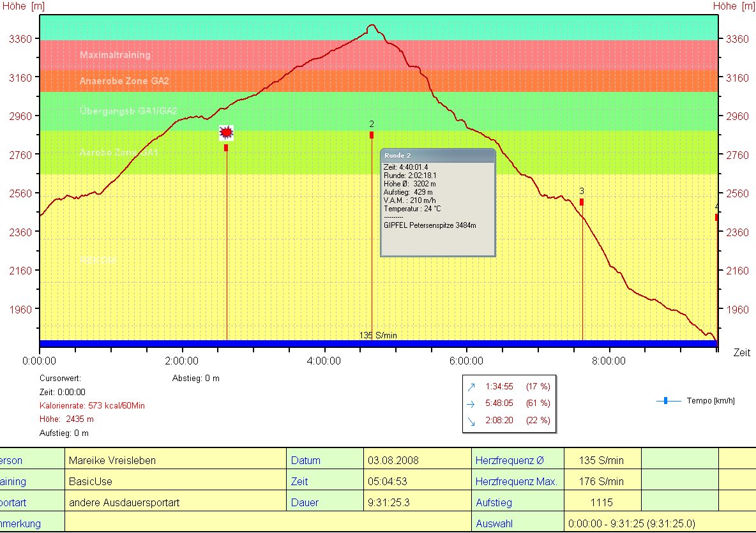Click the Aerobe Zone GA1 label
Image resolution: width=756 pixels, height=533 pixels.
(x=119, y=153)
